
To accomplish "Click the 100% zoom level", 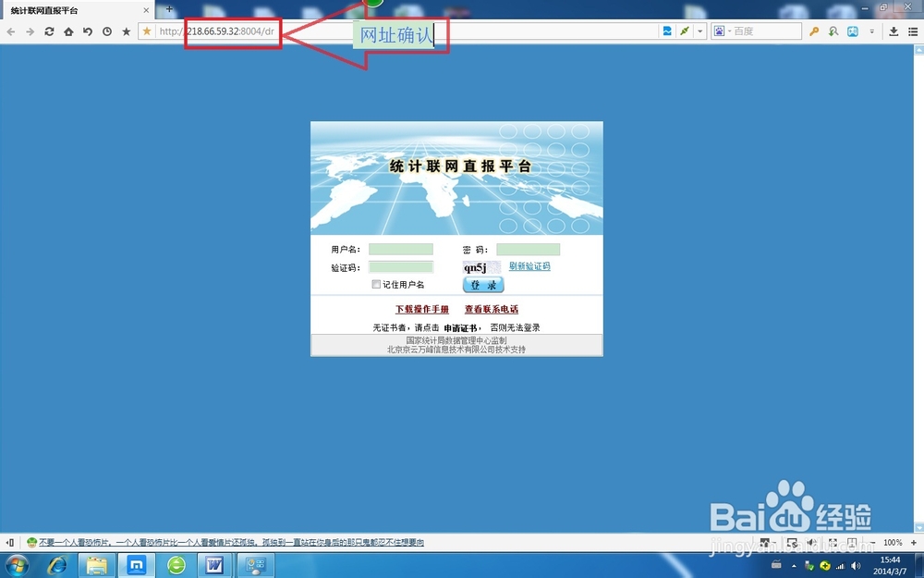I will [893, 542].
